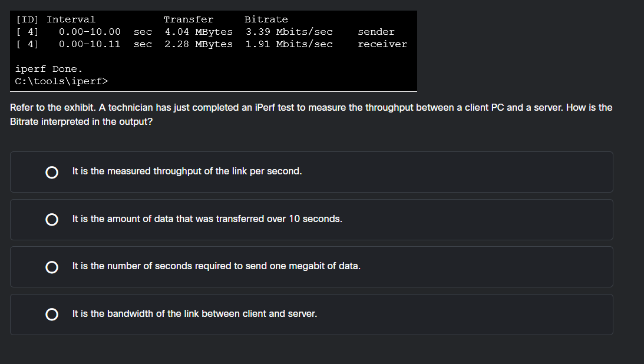Select the radio button for seconds per megabit answer

[52, 267]
